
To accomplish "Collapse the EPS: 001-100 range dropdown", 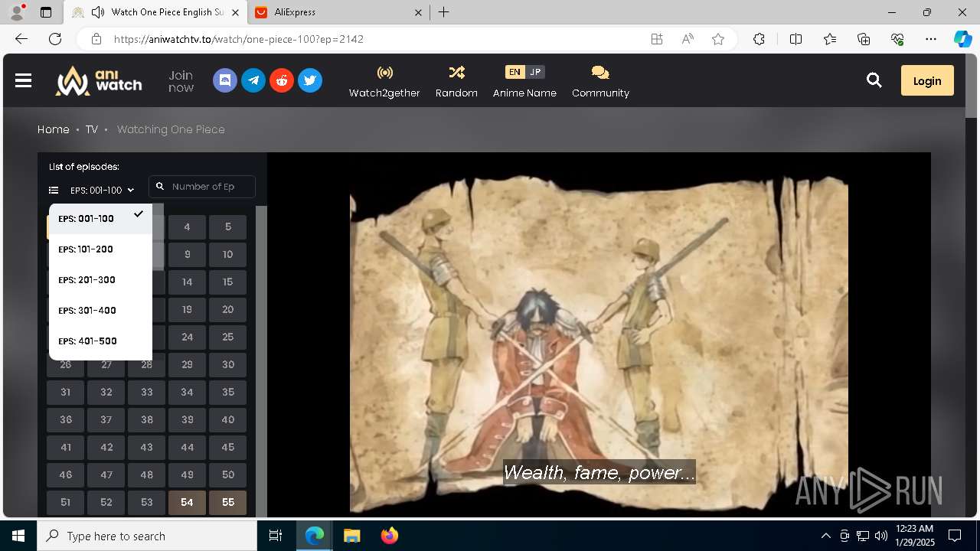I will 92,190.
